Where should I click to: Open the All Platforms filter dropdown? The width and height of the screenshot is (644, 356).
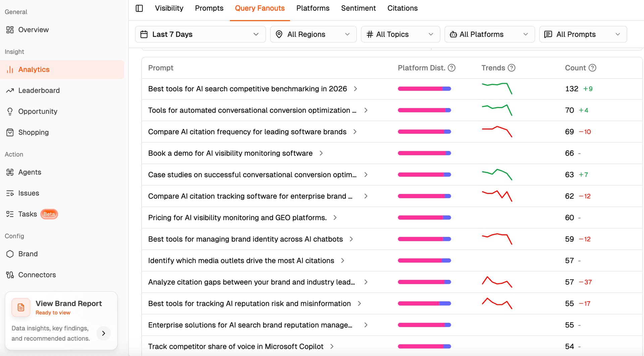(489, 34)
